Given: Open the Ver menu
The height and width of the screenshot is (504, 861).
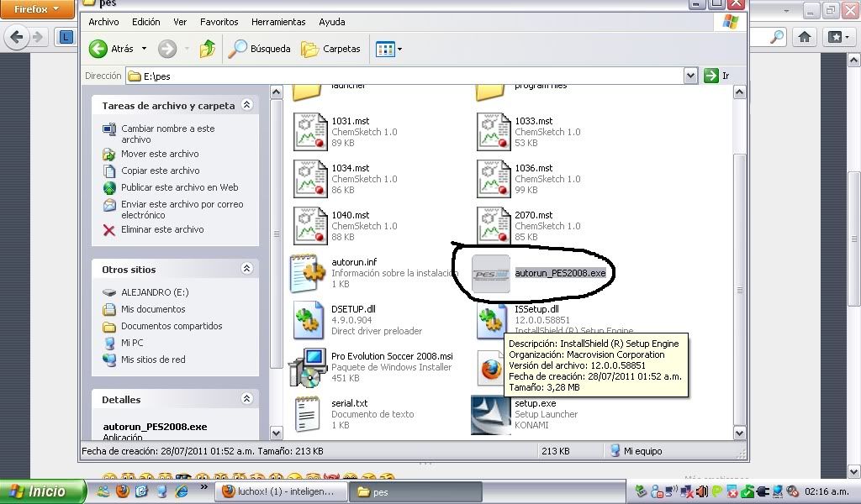Looking at the screenshot, I should (x=180, y=22).
